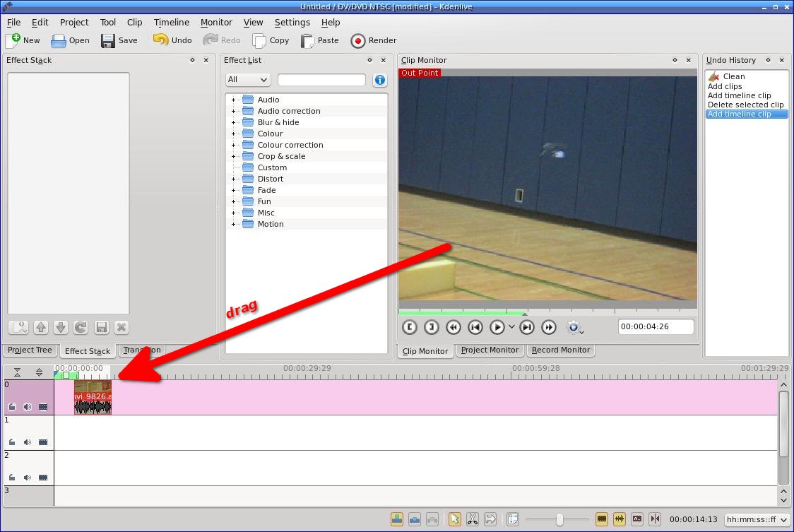This screenshot has height=532, width=794.
Task: Select the razor (scissors) tool
Action: coord(473,519)
